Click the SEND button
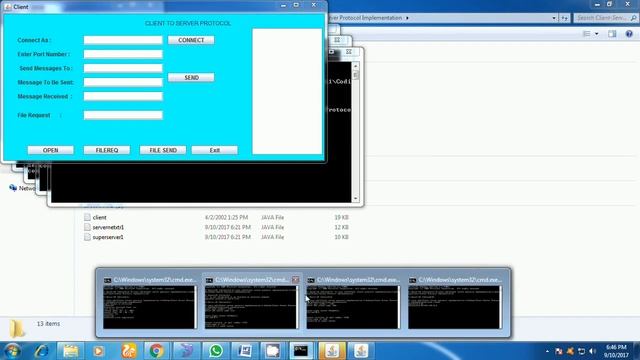This screenshot has width=640, height=360. pos(191,78)
